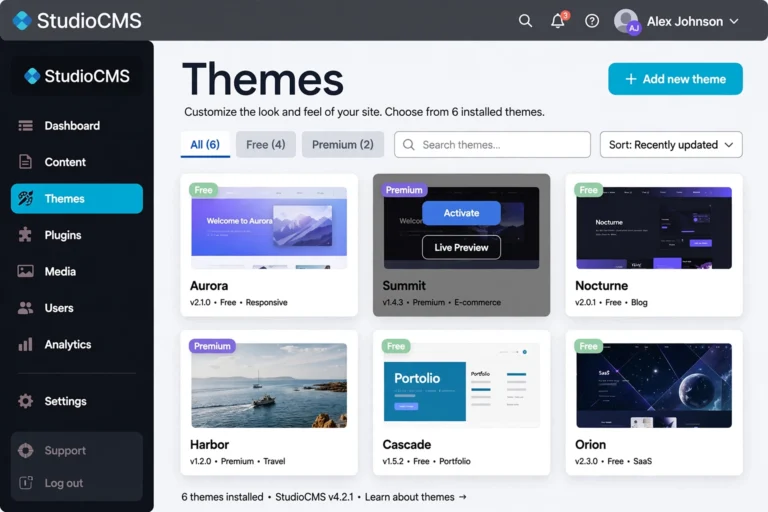The image size is (768, 512).
Task: Click the "6 themes installed" footer text
Action: (x=222, y=497)
